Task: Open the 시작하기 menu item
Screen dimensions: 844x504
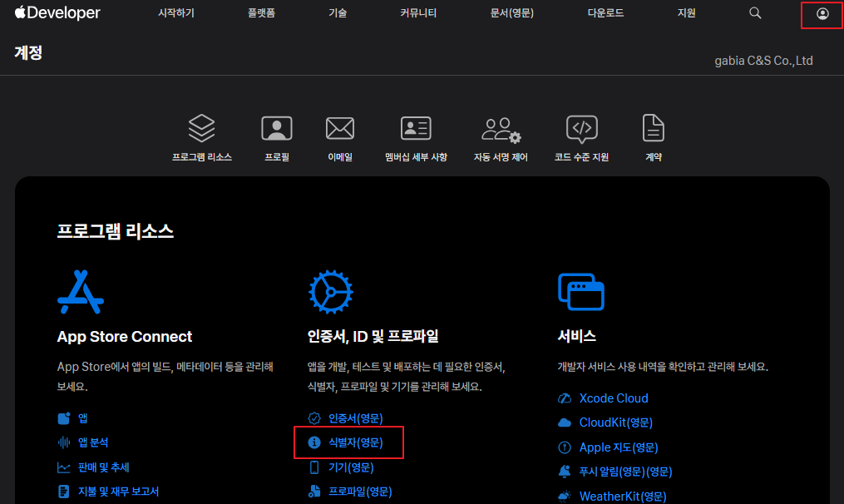Action: click(175, 13)
